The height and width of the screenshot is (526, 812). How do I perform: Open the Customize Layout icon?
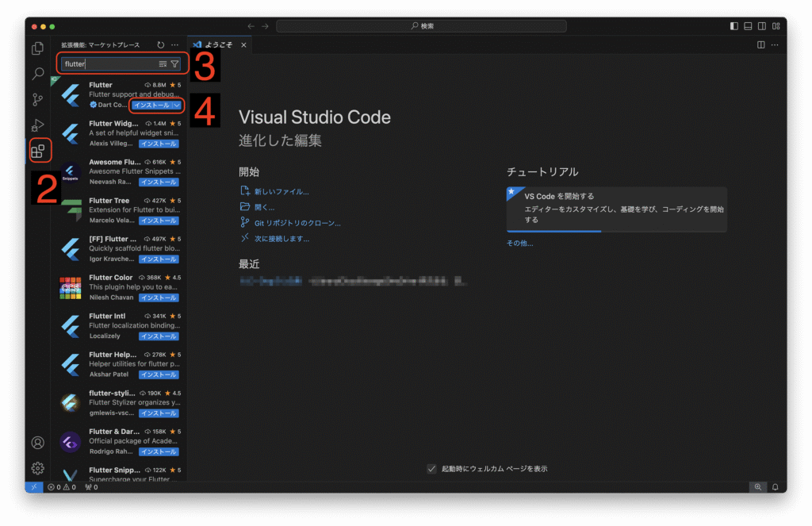[x=776, y=26]
